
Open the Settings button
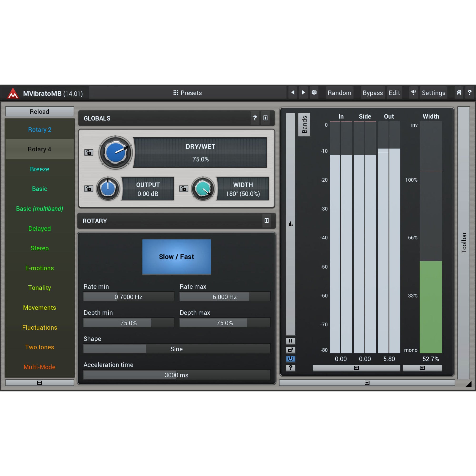(x=433, y=93)
